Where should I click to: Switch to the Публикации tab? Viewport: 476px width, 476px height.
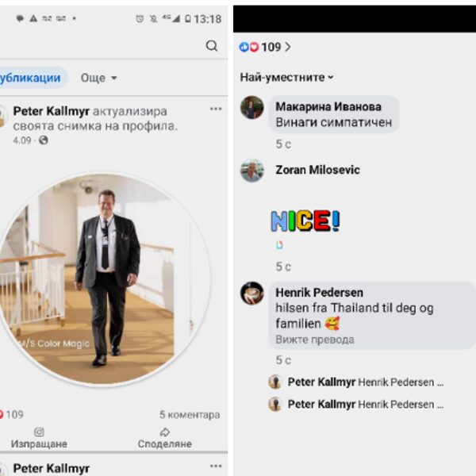[x=30, y=78]
